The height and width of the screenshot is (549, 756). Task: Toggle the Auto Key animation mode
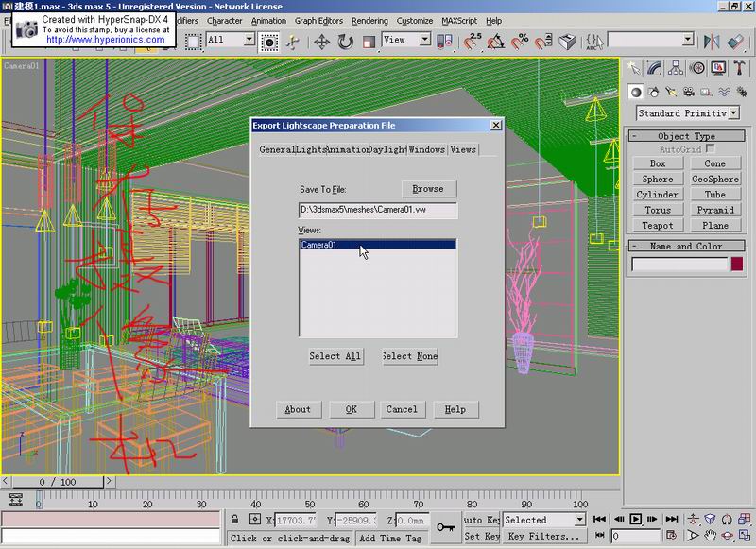481,520
